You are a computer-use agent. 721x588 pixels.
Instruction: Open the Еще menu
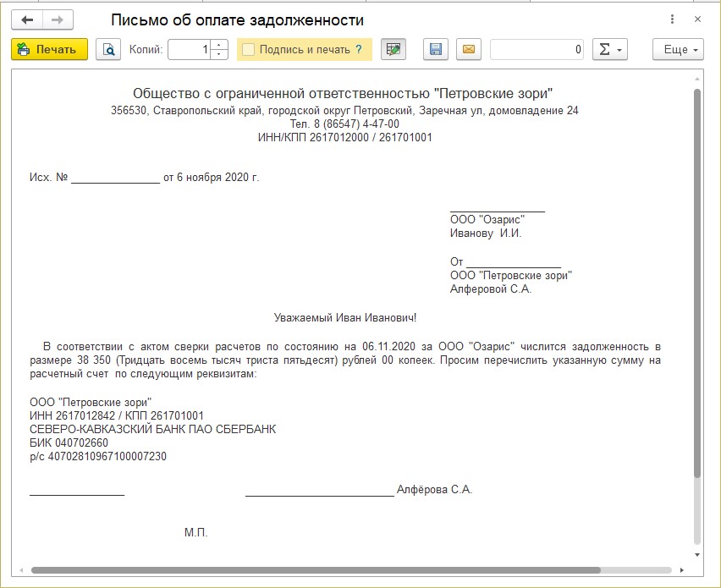678,49
